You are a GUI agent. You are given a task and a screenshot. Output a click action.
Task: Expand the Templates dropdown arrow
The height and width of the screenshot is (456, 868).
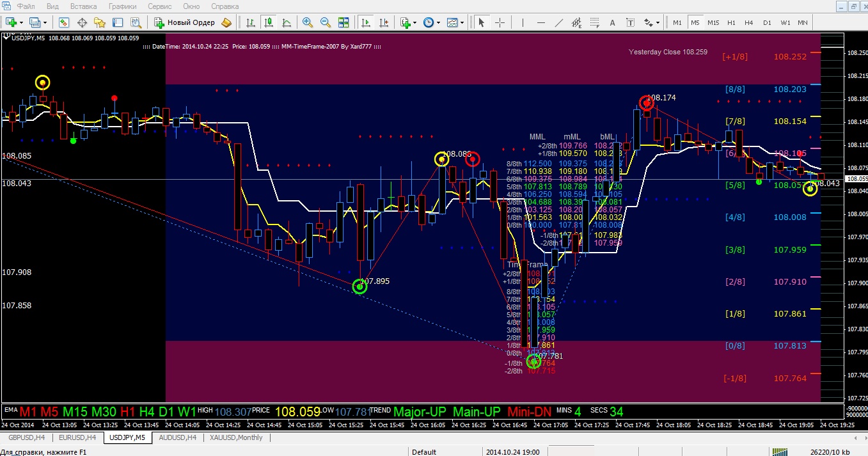pyautogui.click(x=462, y=22)
